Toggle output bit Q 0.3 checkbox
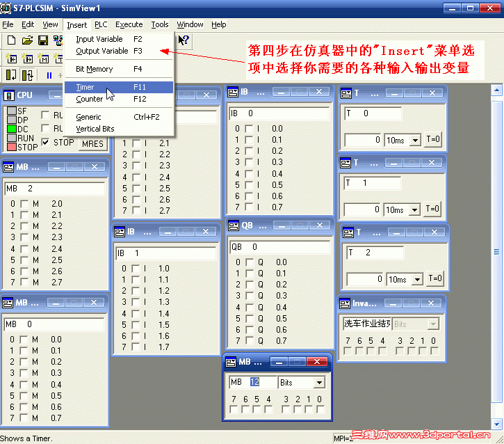 [250, 296]
